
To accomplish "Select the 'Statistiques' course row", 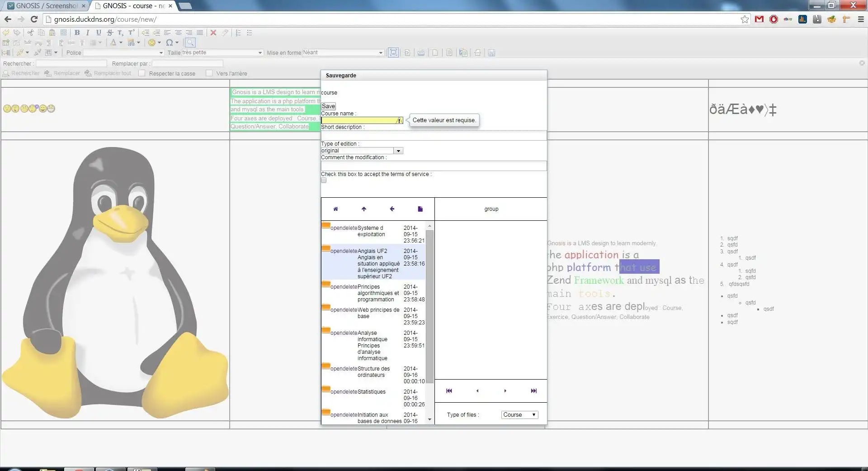I will click(x=373, y=398).
